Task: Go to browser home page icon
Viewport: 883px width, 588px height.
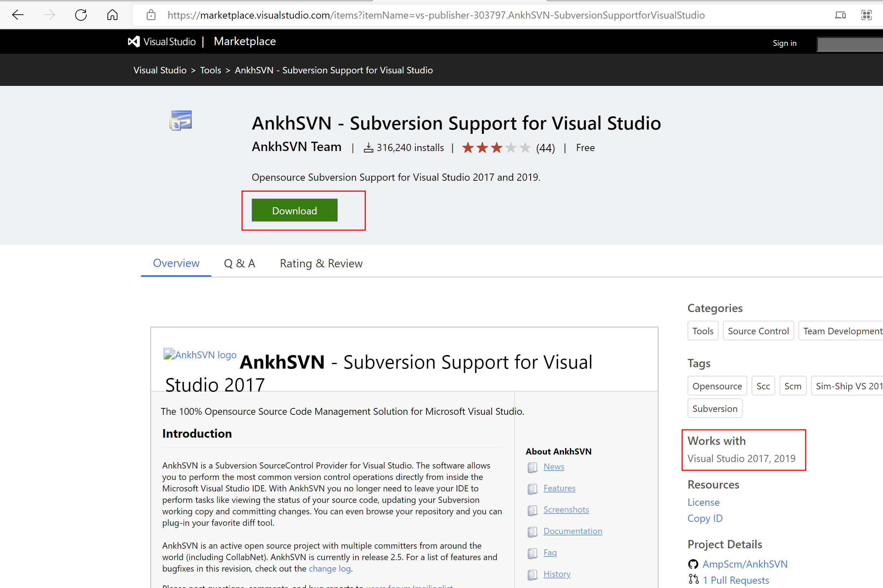Action: [x=112, y=15]
